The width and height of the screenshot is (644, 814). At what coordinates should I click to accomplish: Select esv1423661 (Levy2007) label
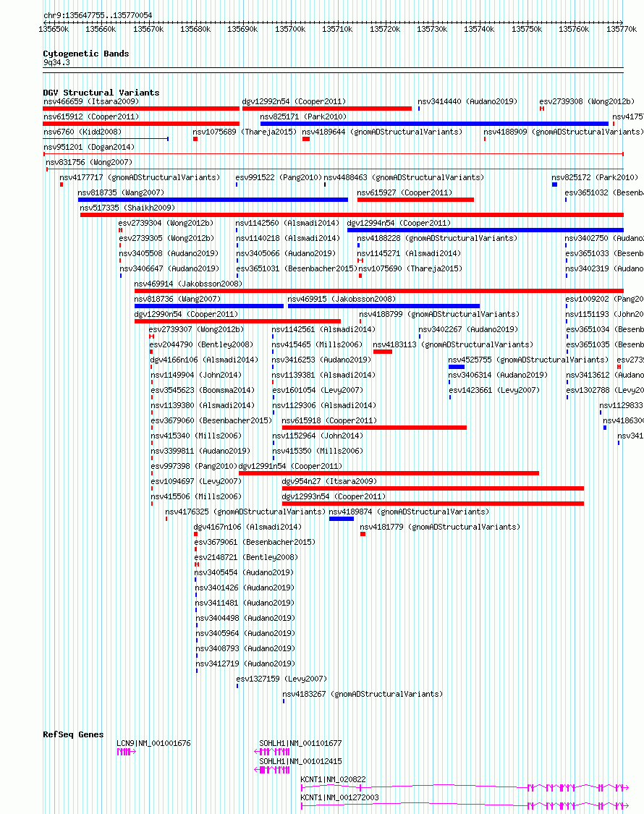(x=494, y=391)
